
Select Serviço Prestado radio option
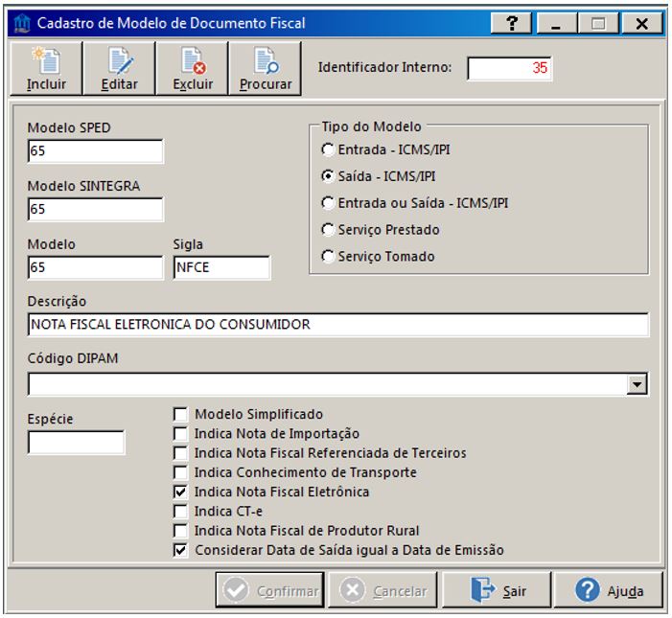tap(328, 230)
